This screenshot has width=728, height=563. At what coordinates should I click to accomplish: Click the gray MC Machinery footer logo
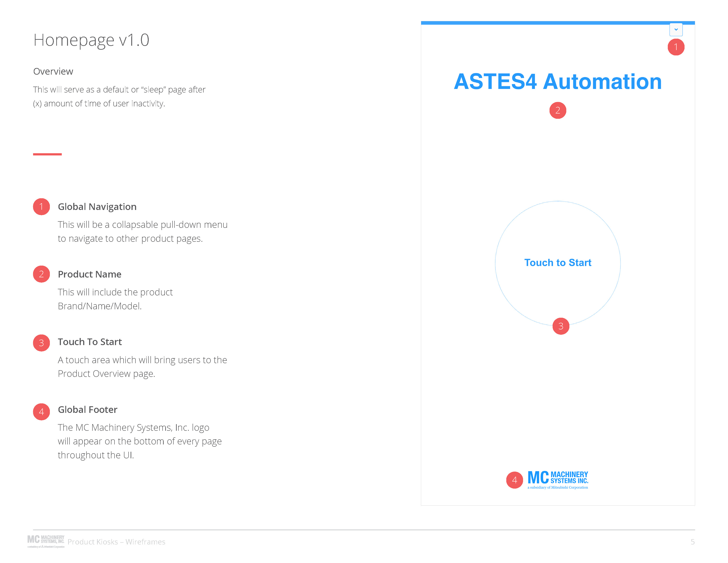(46, 541)
